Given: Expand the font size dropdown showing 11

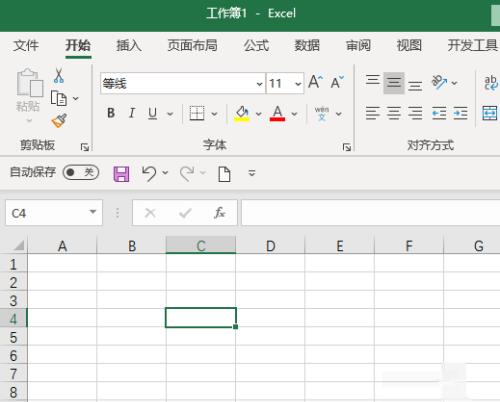Looking at the screenshot, I should 298,83.
